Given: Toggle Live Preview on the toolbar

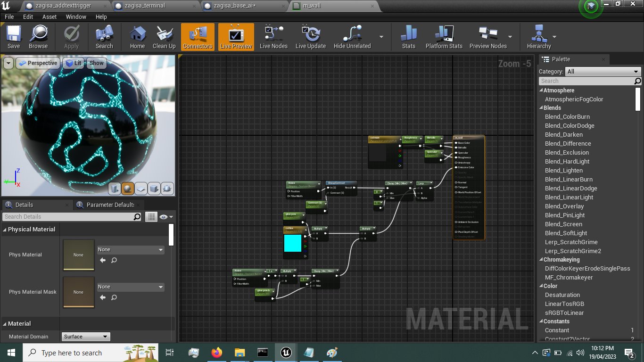Looking at the screenshot, I should click(236, 37).
